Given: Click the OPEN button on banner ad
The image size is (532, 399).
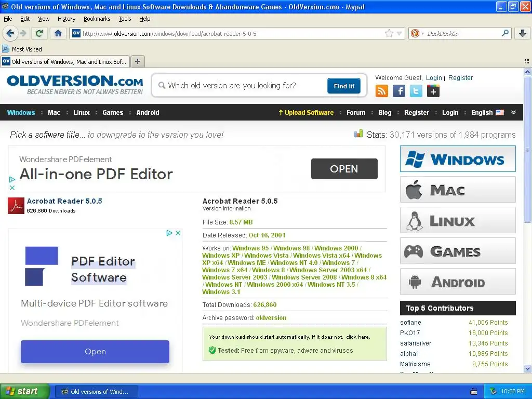Looking at the screenshot, I should [344, 169].
